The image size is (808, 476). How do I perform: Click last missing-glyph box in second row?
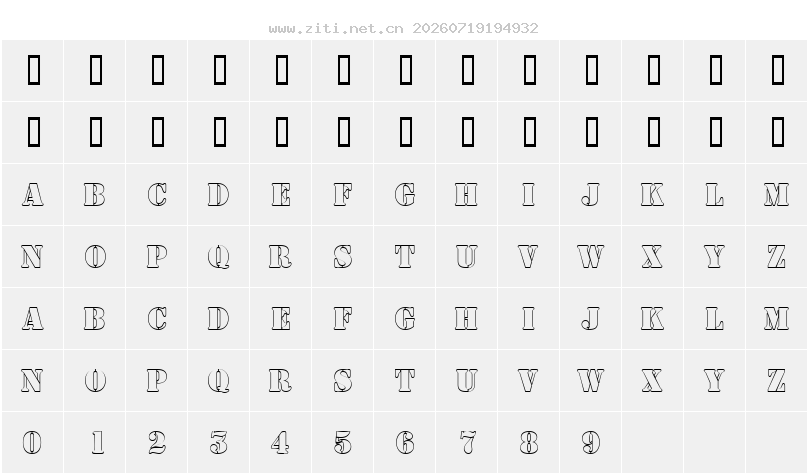778,132
